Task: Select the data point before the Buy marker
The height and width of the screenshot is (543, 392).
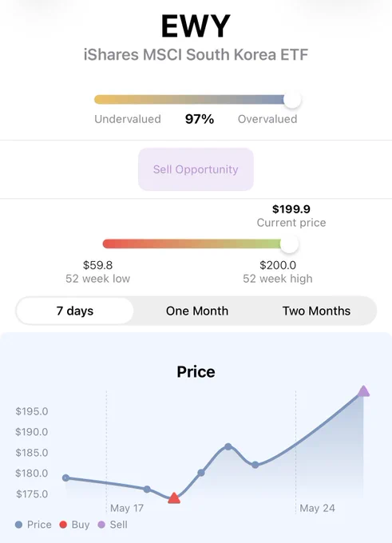Action: coord(147,489)
